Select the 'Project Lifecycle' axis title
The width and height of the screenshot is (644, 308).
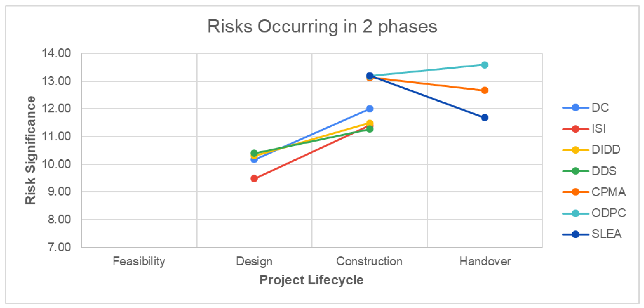[x=311, y=280]
